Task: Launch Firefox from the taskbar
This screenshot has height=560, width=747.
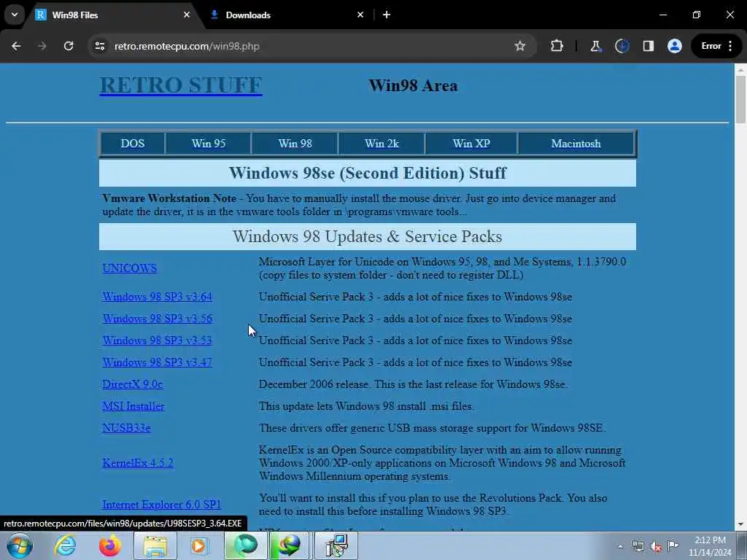Action: [x=109, y=545]
